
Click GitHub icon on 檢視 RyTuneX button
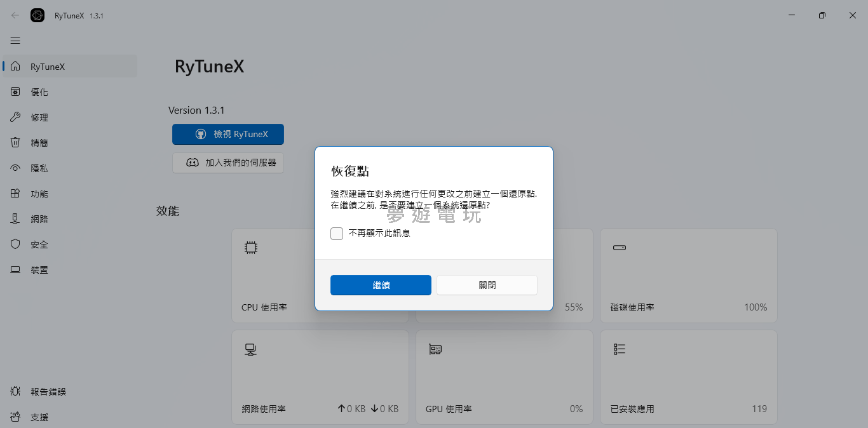pos(201,135)
